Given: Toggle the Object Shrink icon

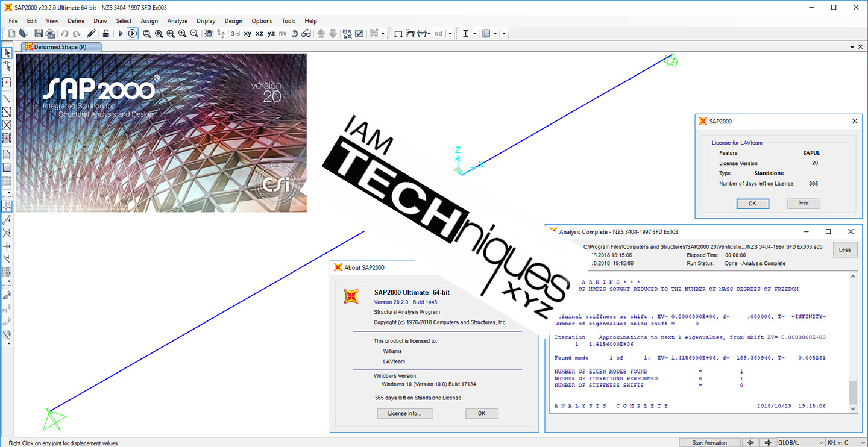Looking at the screenshot, I should tap(347, 34).
